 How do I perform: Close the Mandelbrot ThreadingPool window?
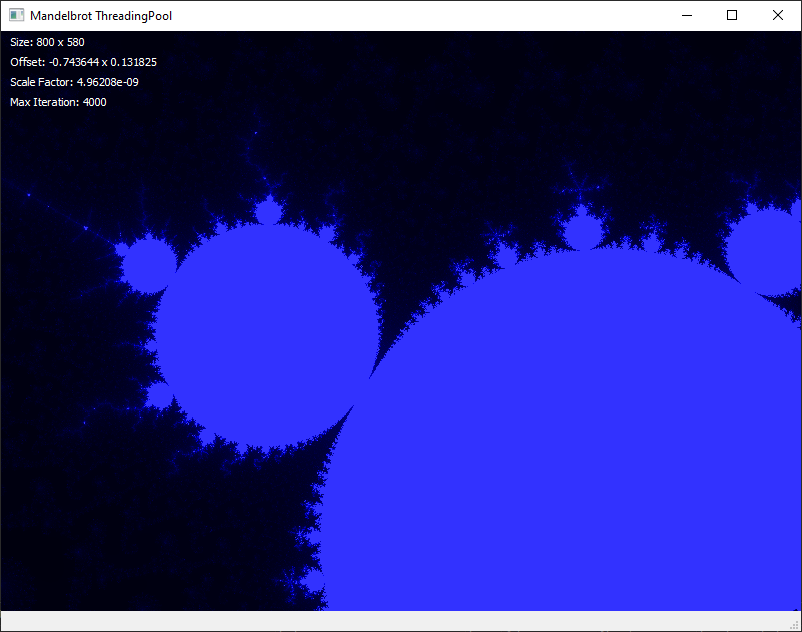click(777, 15)
